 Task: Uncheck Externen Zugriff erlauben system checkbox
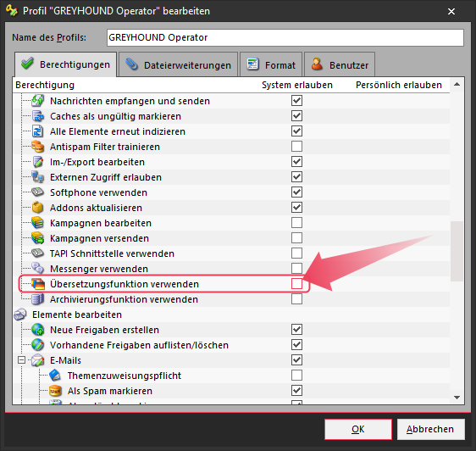(296, 177)
